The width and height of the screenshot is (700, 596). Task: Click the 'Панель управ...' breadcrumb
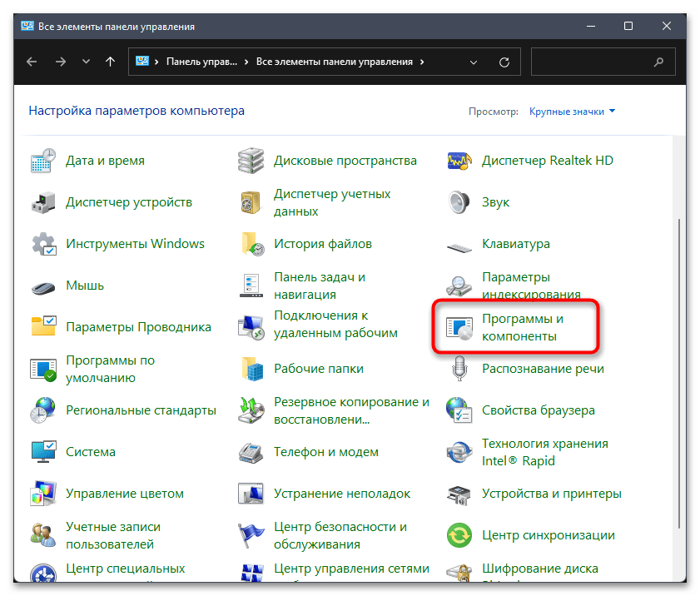[201, 62]
